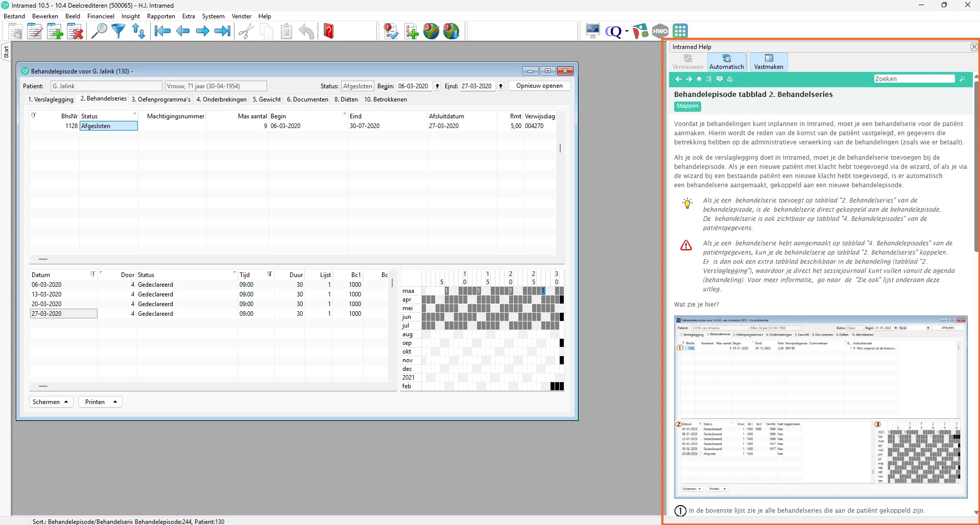Image resolution: width=980 pixels, height=525 pixels.
Task: Click the green Stappen button in help
Action: 687,106
